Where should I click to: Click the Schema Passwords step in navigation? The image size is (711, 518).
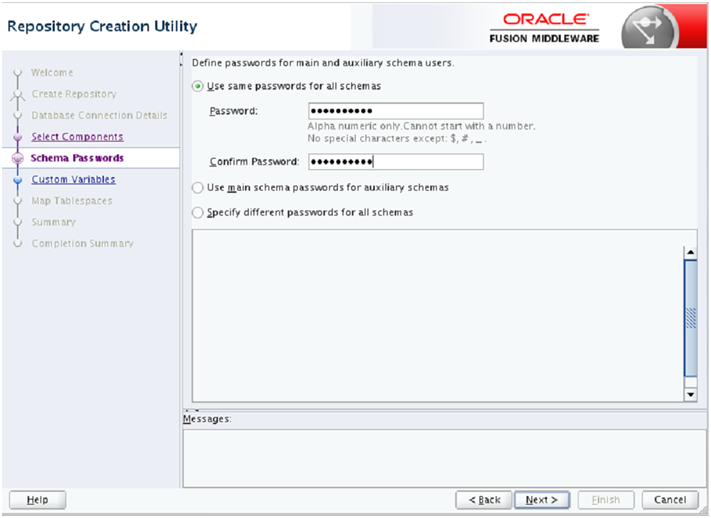tap(77, 158)
